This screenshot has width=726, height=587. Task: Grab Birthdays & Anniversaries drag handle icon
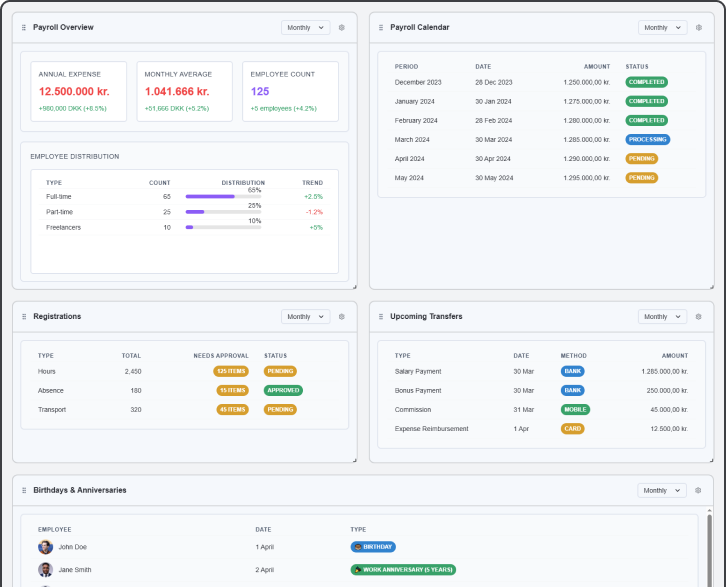24,490
